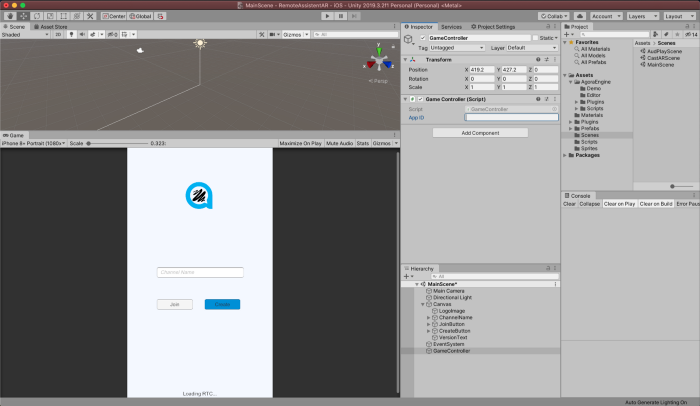Open Transform component help icon
This screenshot has height=406, width=700.
tap(538, 60)
